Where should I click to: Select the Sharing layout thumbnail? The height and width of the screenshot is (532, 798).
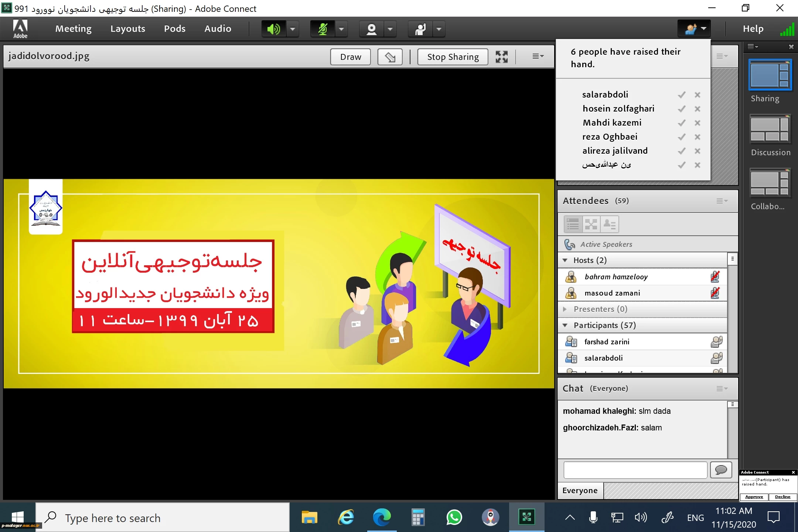pos(770,75)
